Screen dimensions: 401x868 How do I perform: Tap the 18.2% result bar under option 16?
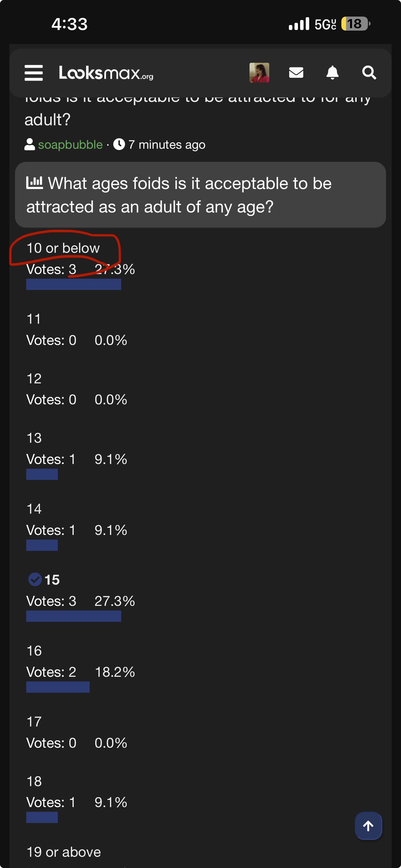pyautogui.click(x=58, y=687)
